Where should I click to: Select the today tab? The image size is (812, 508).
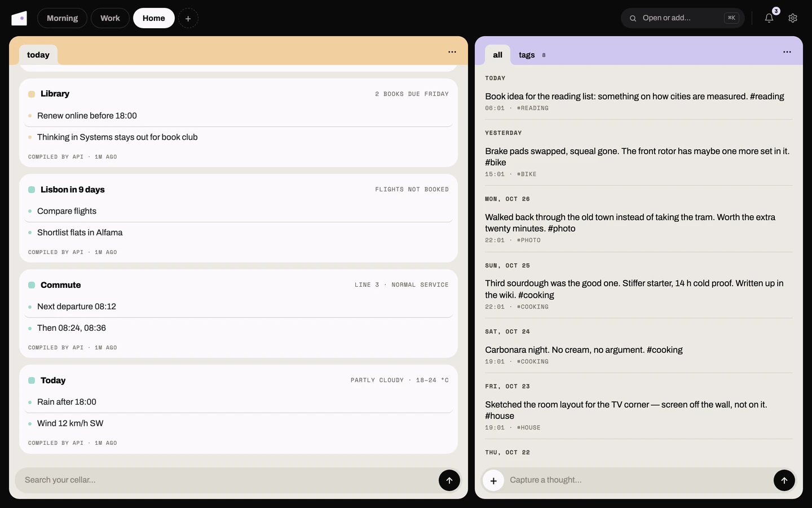pos(38,55)
